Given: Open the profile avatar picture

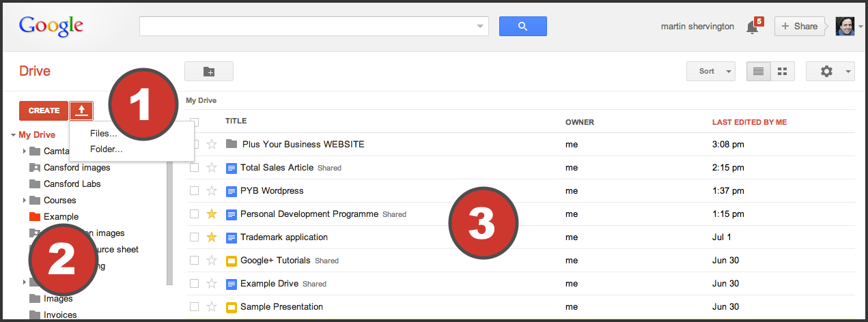Looking at the screenshot, I should pos(845,27).
